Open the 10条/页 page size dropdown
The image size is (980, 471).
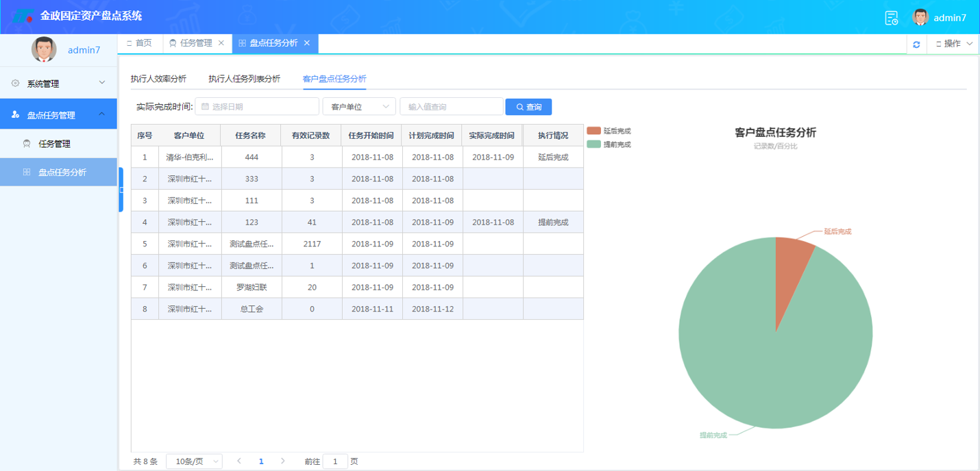(x=194, y=461)
